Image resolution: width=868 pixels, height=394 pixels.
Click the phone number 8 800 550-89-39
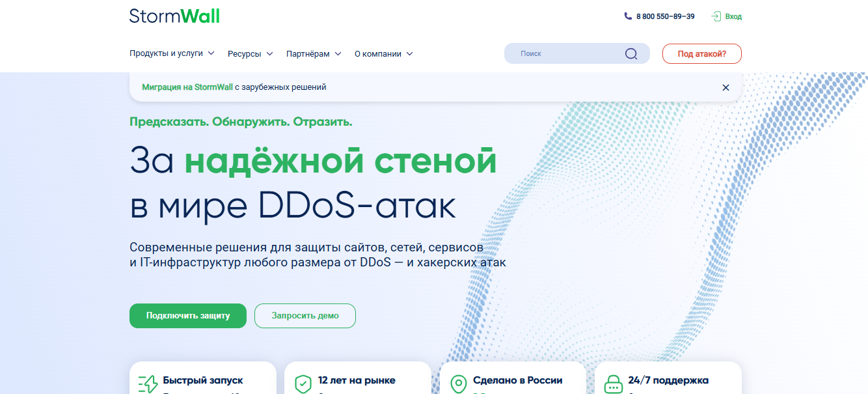pos(666,16)
